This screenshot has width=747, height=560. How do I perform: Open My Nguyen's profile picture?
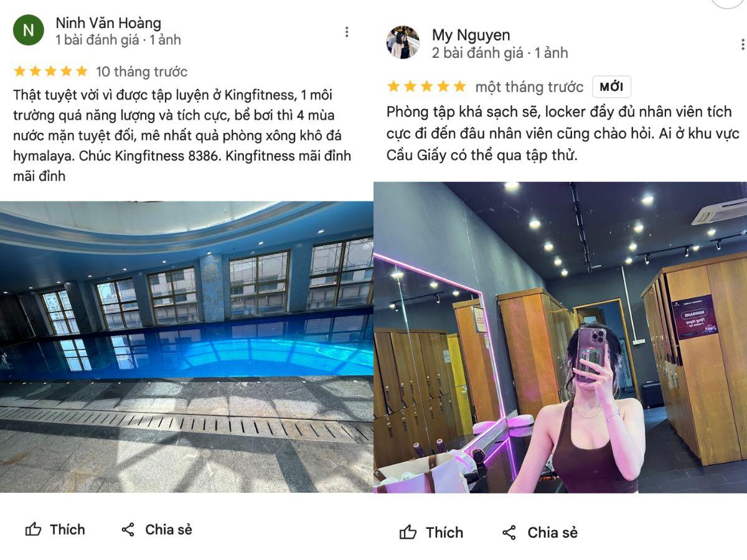coord(403,43)
